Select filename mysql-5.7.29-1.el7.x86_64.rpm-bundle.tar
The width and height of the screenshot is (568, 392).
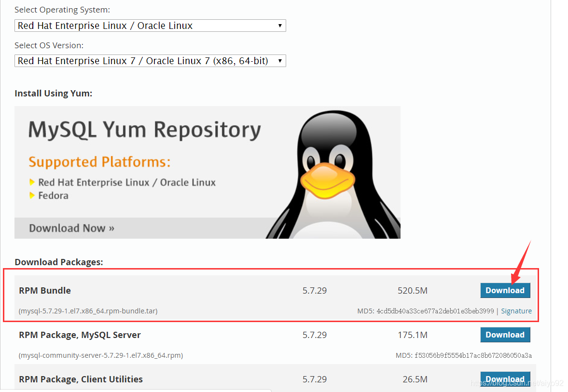point(88,311)
